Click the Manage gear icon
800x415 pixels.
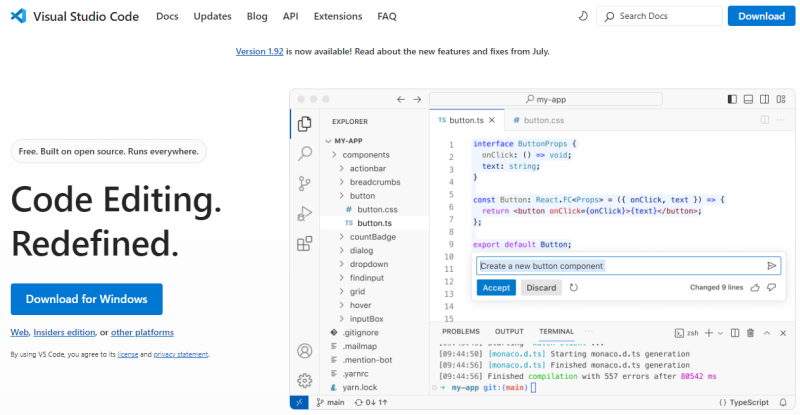[305, 380]
